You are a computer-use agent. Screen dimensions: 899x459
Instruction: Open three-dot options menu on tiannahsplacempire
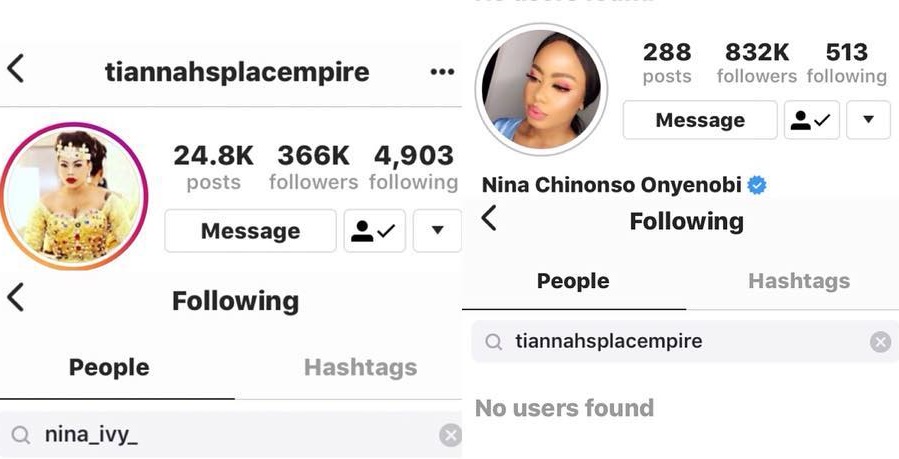click(442, 72)
